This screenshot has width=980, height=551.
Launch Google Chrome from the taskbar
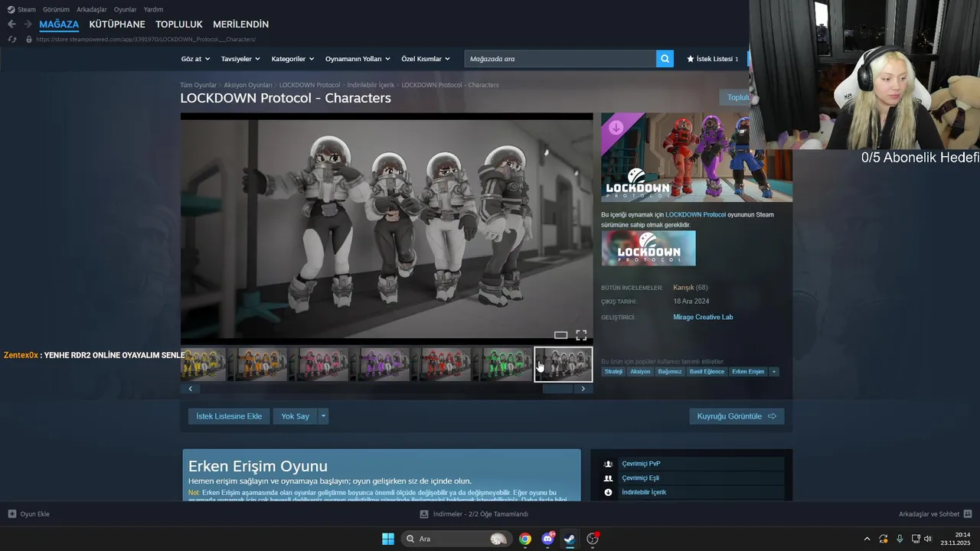[x=525, y=539]
